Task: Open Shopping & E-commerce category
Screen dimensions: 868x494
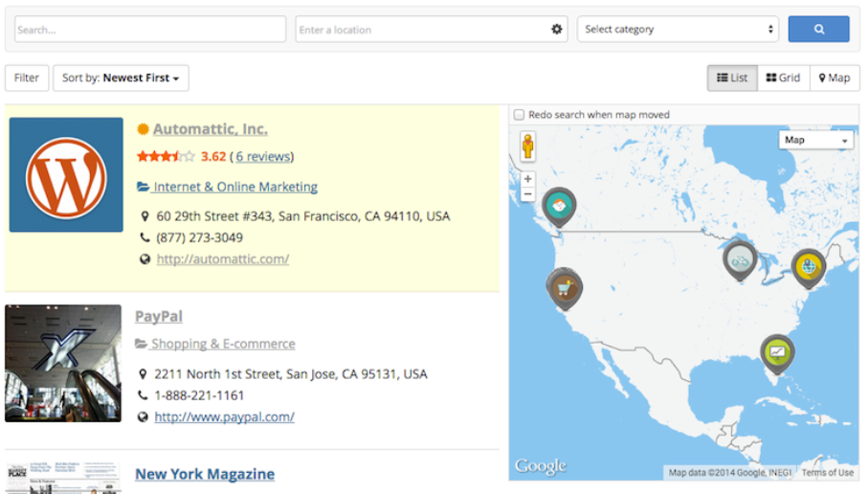Action: click(223, 344)
